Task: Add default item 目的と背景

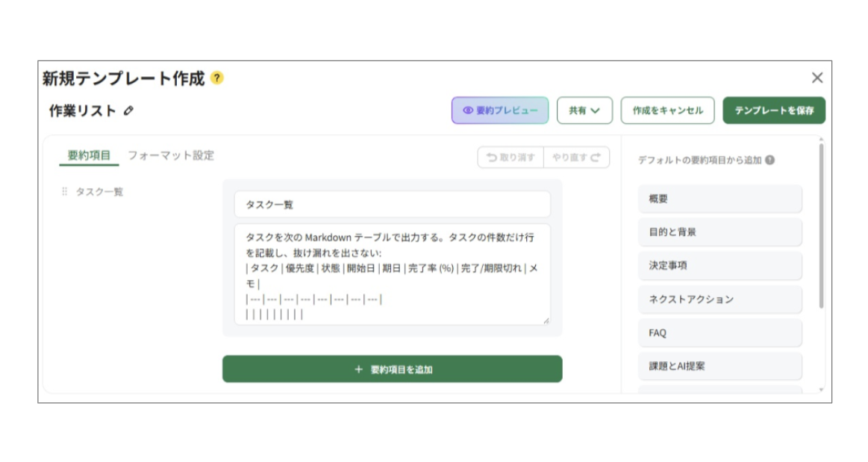Action: click(719, 232)
